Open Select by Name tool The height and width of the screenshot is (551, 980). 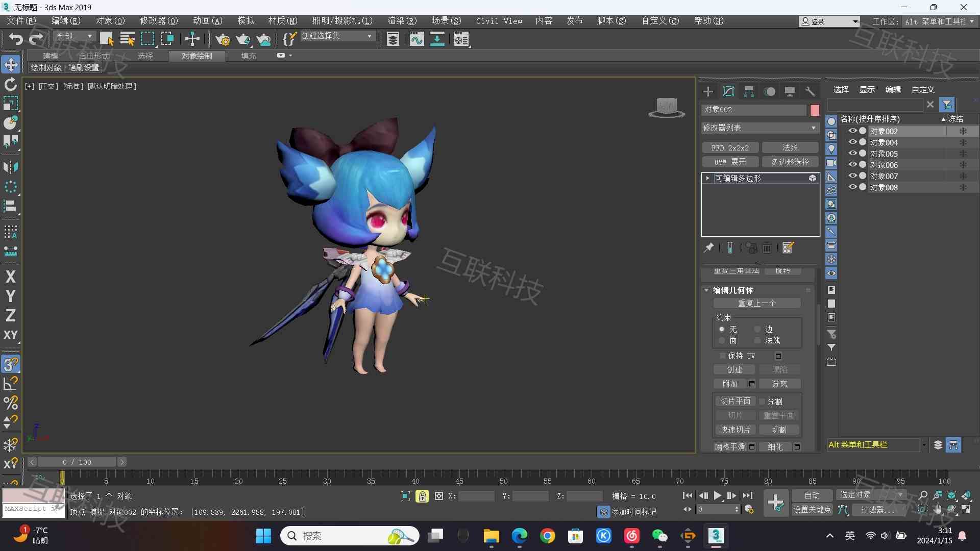pyautogui.click(x=127, y=39)
